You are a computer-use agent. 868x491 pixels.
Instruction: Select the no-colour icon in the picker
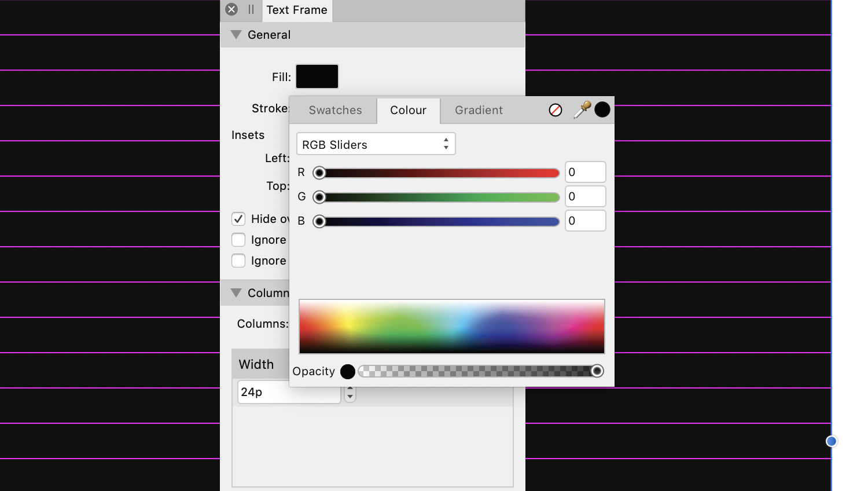555,109
